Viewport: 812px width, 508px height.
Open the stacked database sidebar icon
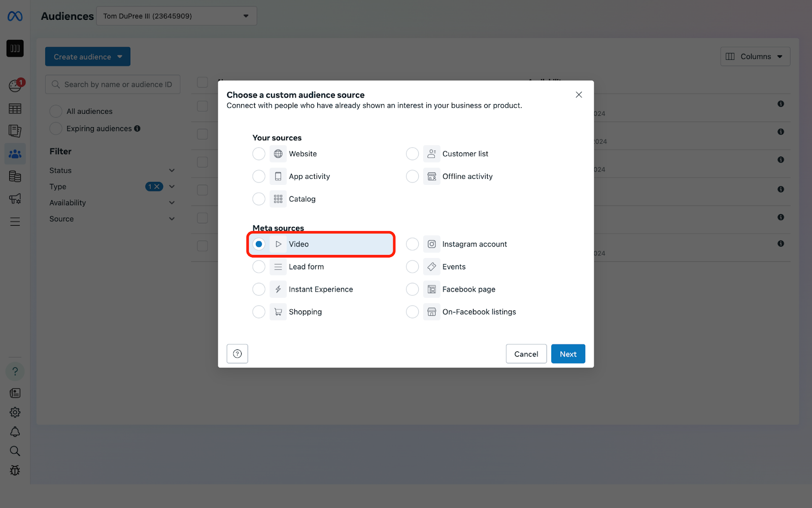[15, 176]
